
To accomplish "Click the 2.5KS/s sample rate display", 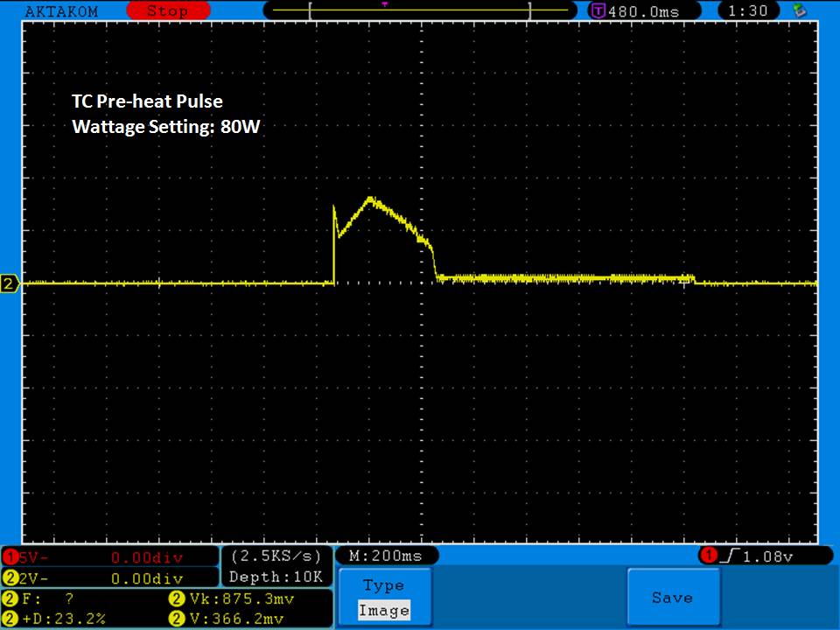I will click(x=276, y=556).
